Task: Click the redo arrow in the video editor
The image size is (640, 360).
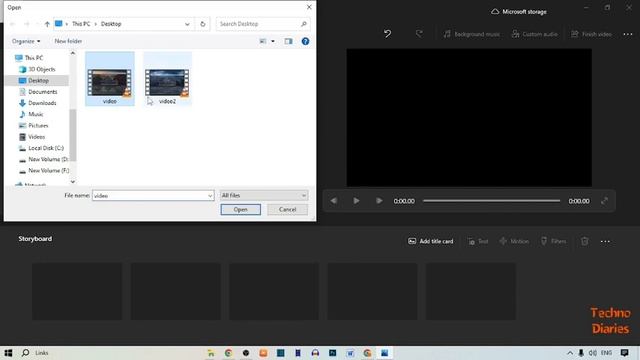Action: click(419, 34)
